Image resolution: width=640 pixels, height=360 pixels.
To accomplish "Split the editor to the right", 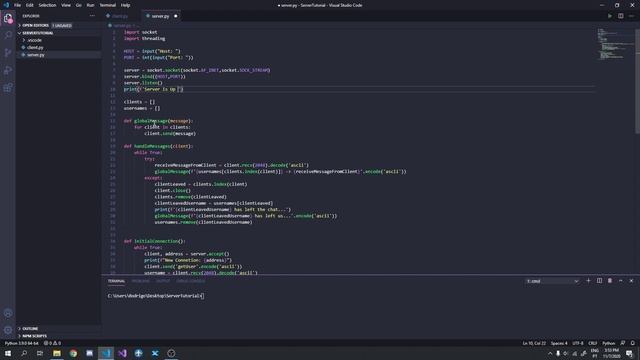I will (620, 16).
